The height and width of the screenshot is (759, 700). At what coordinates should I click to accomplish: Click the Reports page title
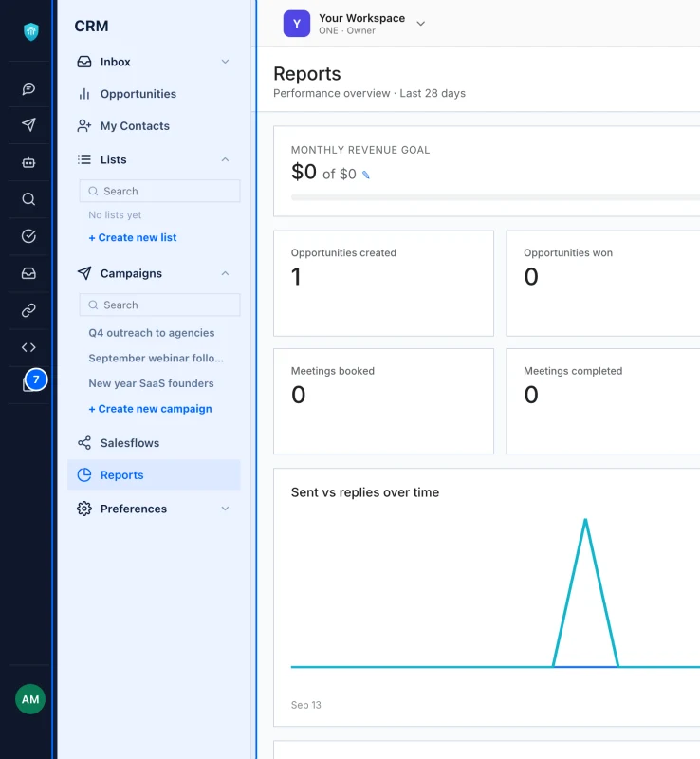coord(307,74)
